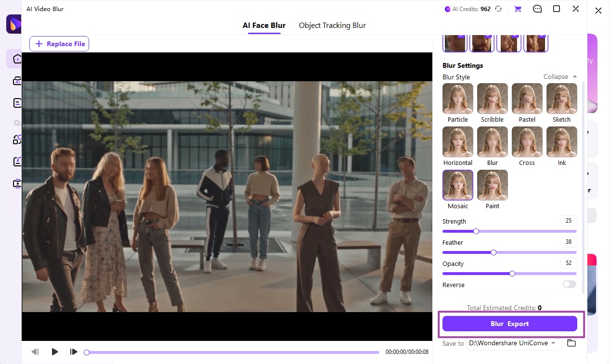Refresh the AI Credits balance
Image resolution: width=610 pixels, height=364 pixels.
[498, 9]
